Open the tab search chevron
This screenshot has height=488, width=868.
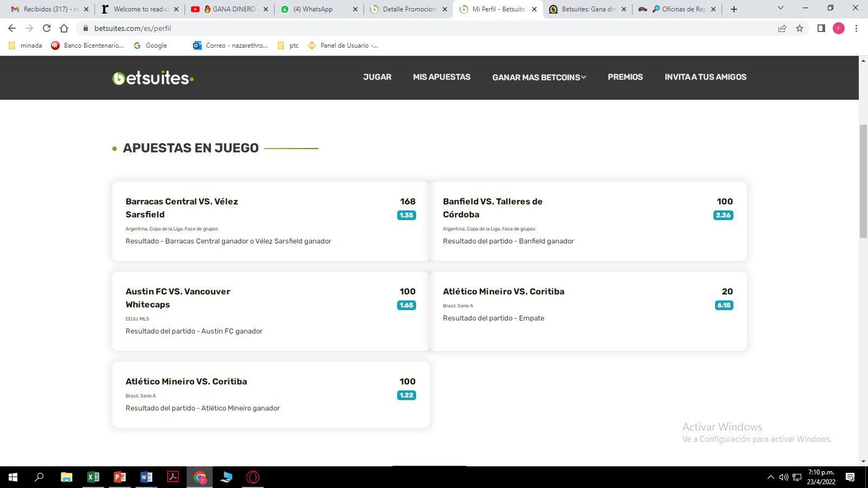[x=781, y=8]
